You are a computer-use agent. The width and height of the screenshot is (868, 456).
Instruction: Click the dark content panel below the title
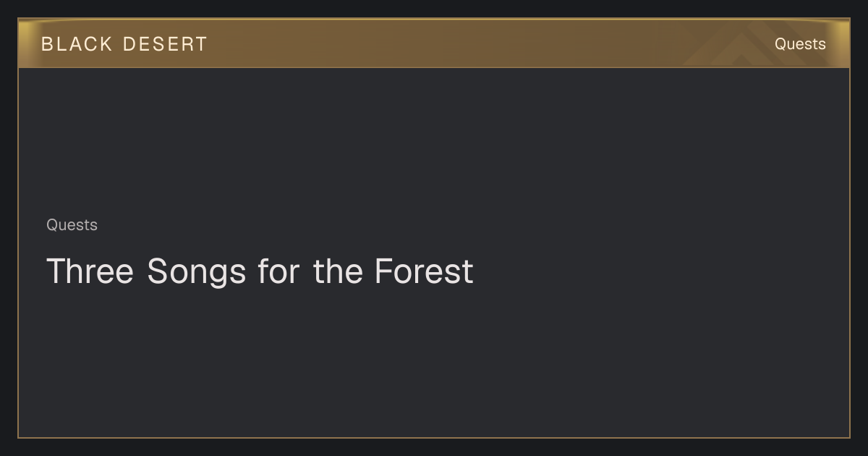[x=434, y=362]
